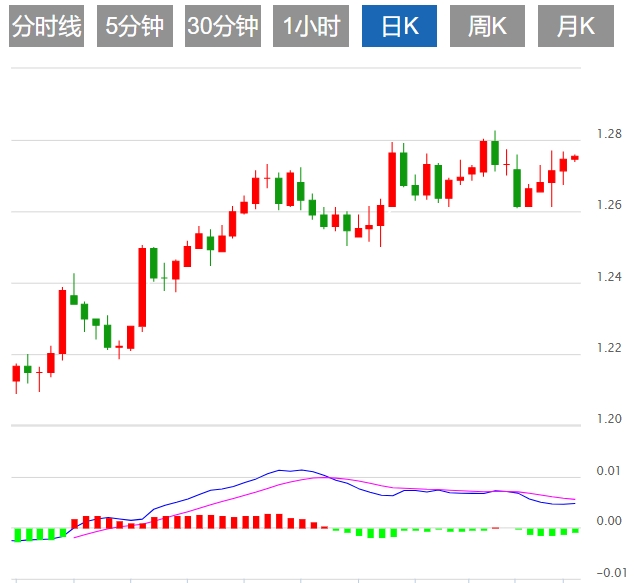Click the 0.00 MACD axis label

(609, 521)
